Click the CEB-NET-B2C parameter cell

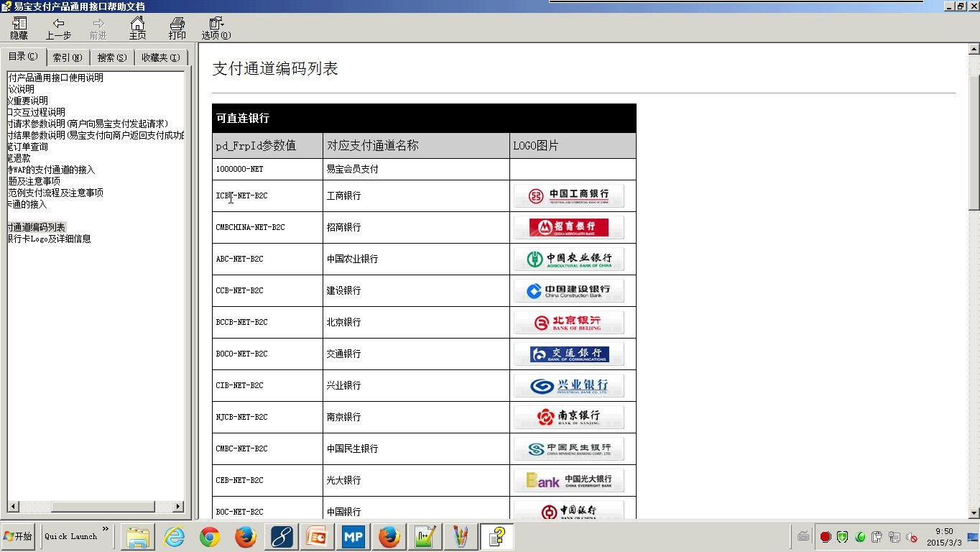coord(267,480)
